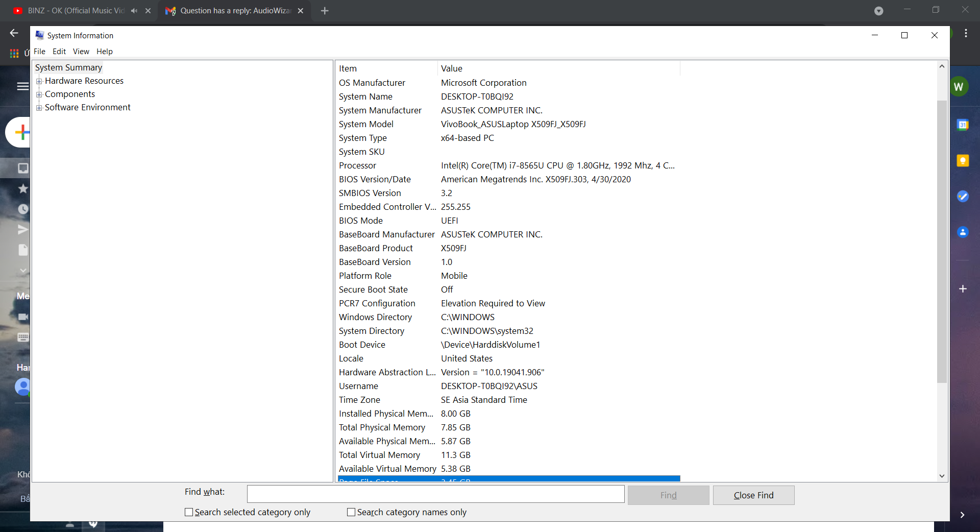
Task: Open Google Tasks in the side panel
Action: point(963,197)
